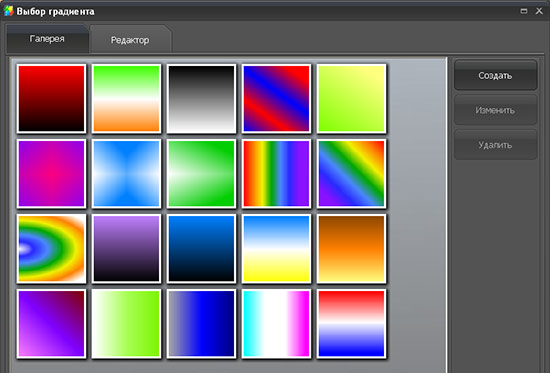Choose the brown-orange-yellow gradient swatch
This screenshot has width=550, height=373.
[x=351, y=248]
